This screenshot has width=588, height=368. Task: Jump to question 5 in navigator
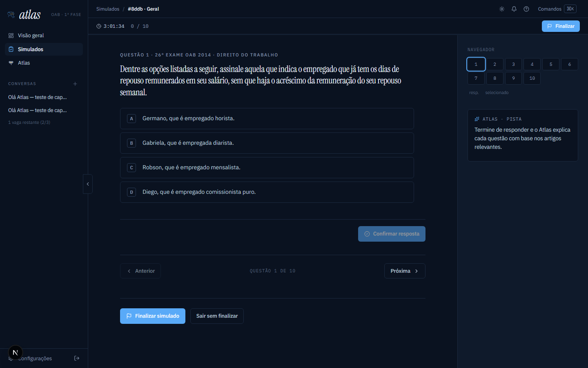[551, 64]
